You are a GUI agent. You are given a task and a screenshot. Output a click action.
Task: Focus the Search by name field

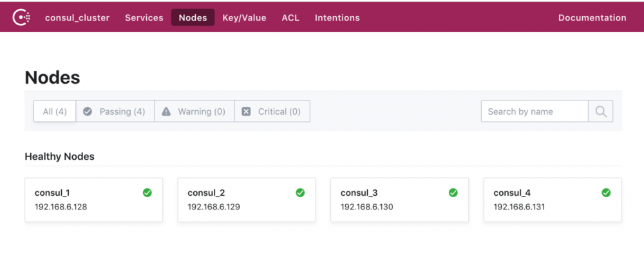tap(535, 111)
